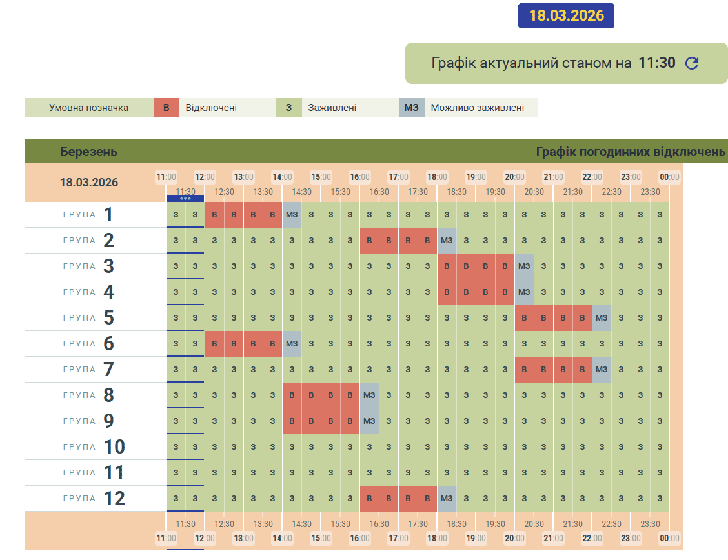The image size is (728, 560).
Task: Click the grey "МЗ" legend swatch
Action: (411, 108)
